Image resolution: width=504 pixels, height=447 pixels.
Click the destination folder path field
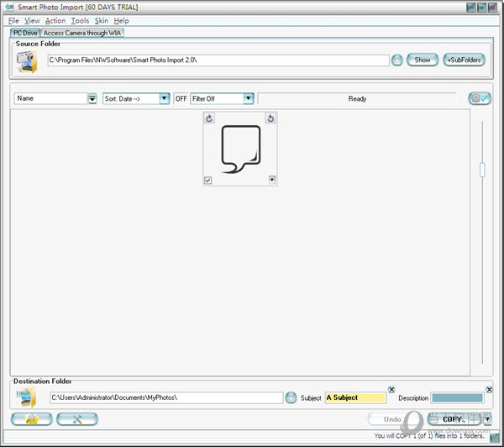tap(166, 397)
